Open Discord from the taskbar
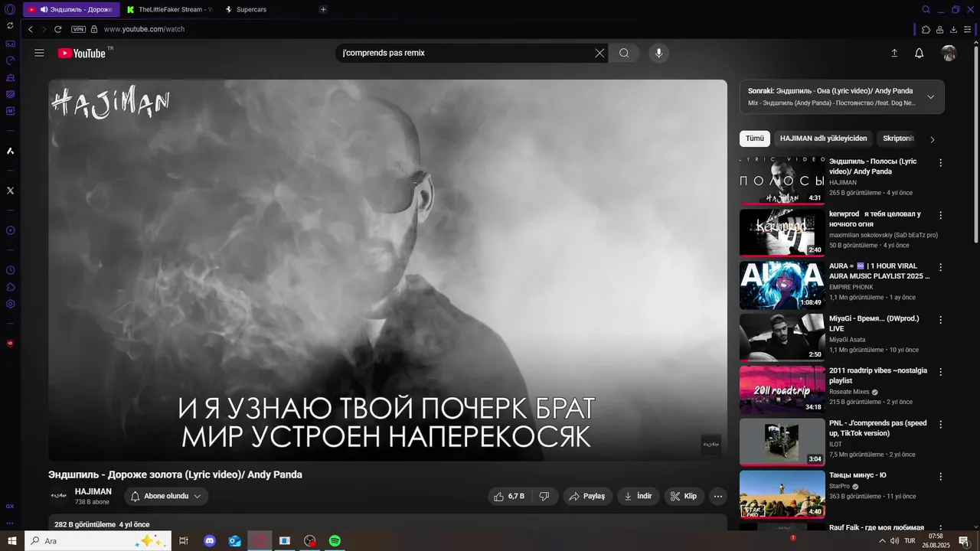980x551 pixels. pyautogui.click(x=210, y=541)
